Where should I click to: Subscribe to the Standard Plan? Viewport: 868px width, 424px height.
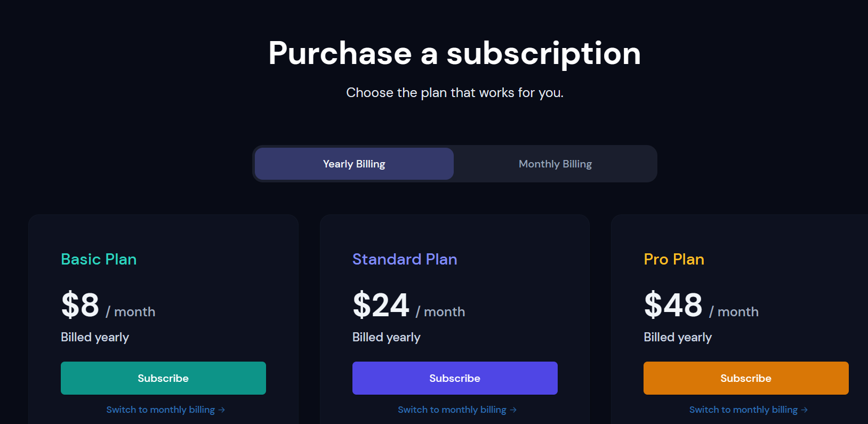pos(455,378)
